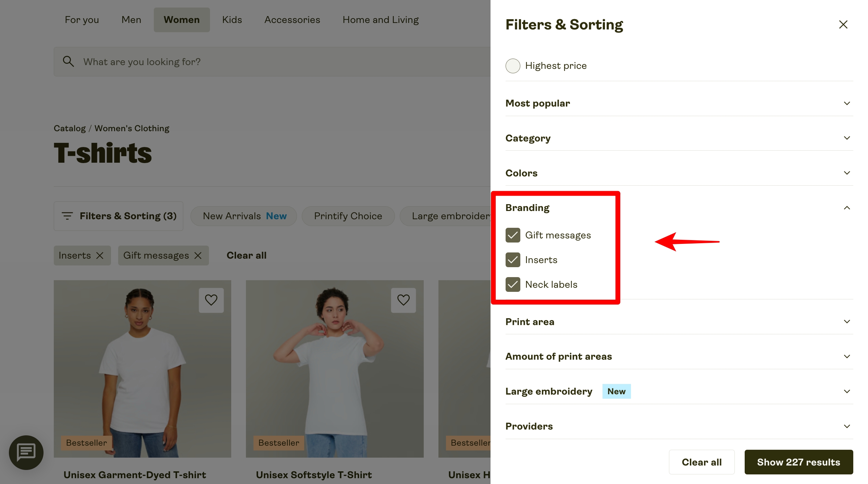Expand the Most popular section
The image size is (868, 484).
[x=679, y=103]
